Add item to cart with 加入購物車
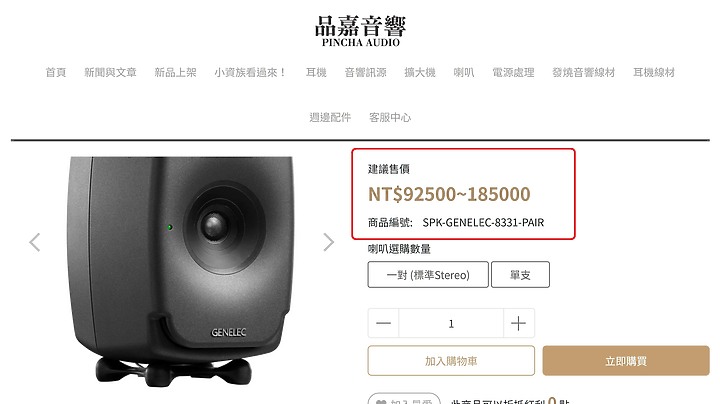This screenshot has height=404, width=720. (x=451, y=361)
